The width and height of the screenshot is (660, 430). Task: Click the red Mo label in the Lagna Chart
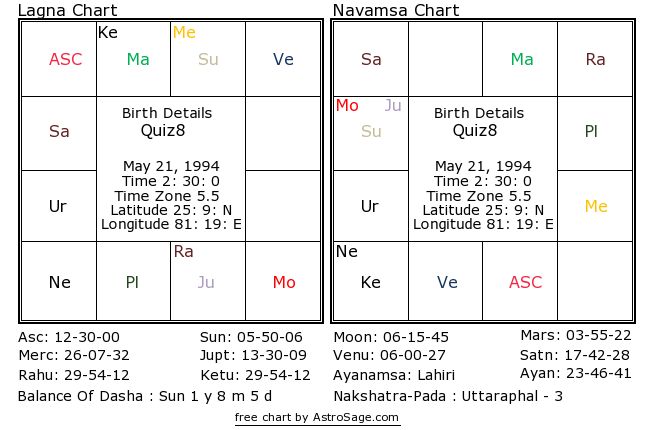pos(284,283)
